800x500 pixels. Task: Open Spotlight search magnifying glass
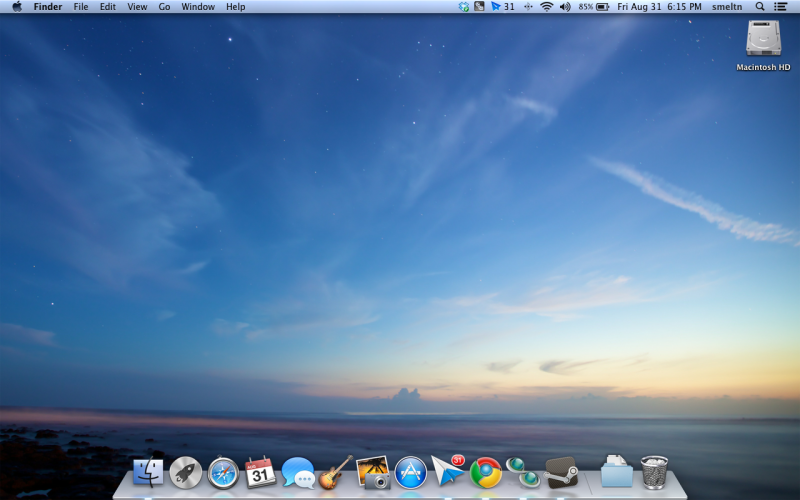760,7
